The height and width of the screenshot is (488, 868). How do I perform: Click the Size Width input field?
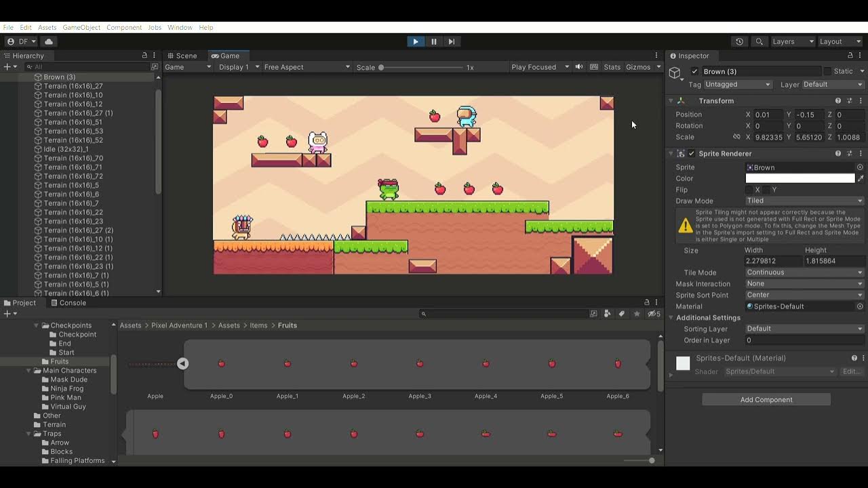click(773, 261)
